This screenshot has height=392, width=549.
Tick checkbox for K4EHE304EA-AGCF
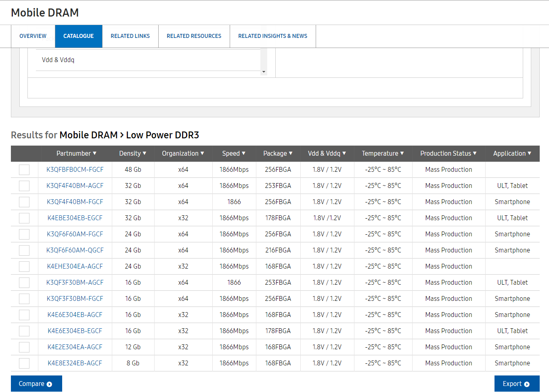tap(24, 267)
